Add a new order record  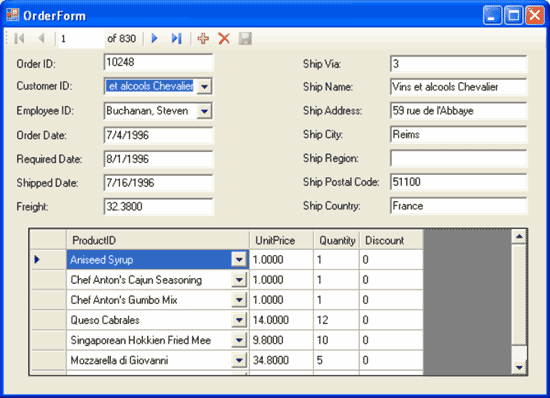point(203,38)
